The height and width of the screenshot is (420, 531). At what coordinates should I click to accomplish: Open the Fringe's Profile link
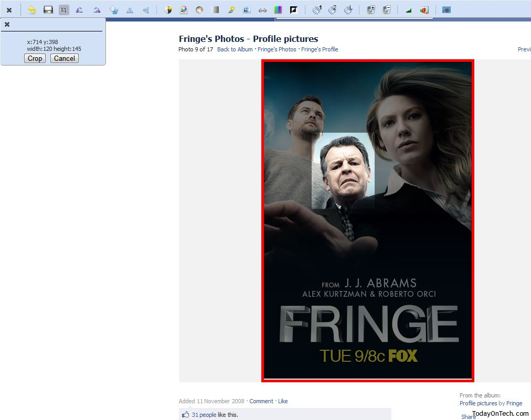(x=320, y=49)
